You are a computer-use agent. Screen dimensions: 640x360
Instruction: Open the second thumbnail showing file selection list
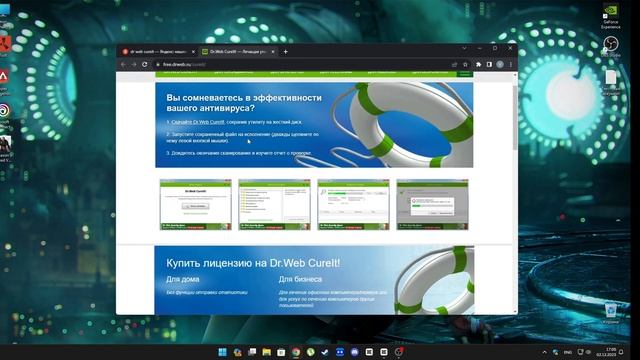274,204
